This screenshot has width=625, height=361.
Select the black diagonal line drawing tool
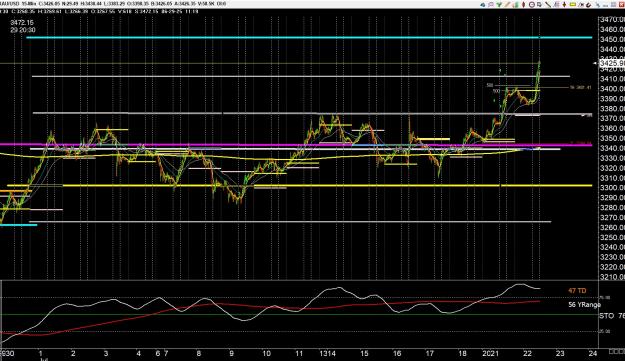(x=548, y=5)
